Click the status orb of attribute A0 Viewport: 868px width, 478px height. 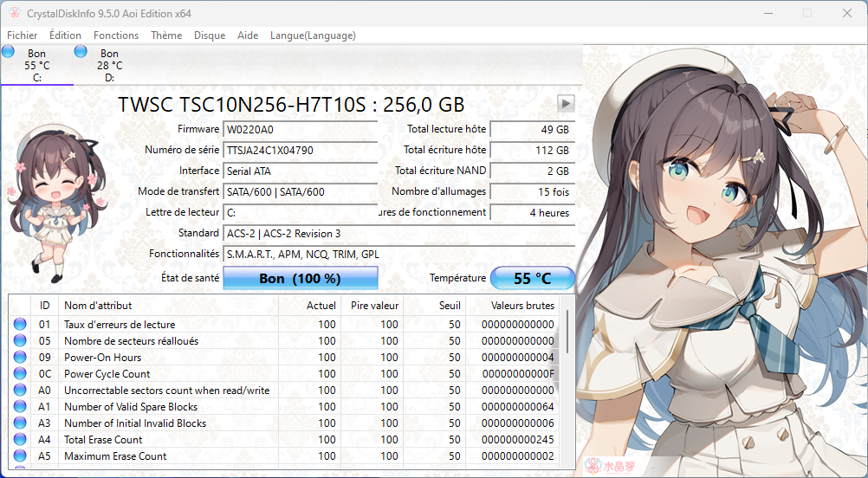click(x=20, y=390)
